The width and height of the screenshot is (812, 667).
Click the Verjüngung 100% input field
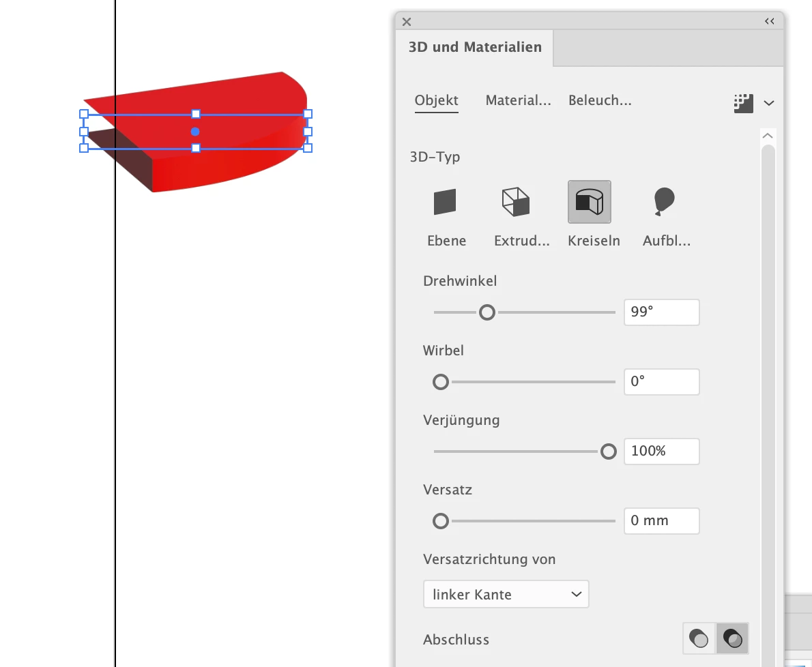(662, 451)
